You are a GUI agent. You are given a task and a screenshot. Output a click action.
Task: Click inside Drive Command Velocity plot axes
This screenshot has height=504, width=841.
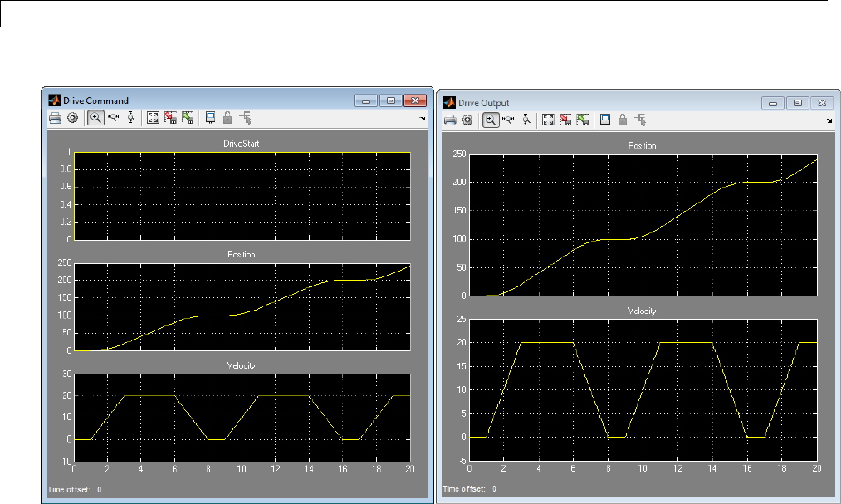242,418
